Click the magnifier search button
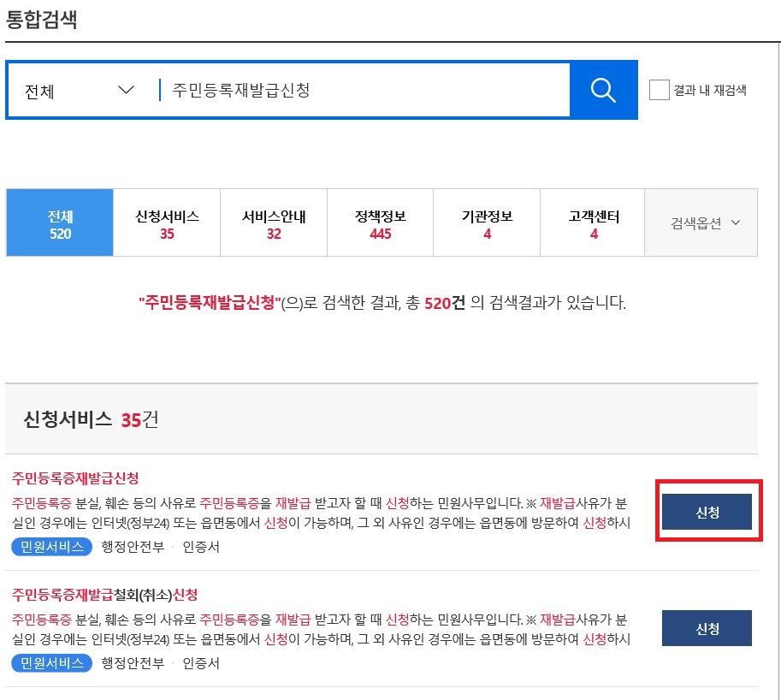 tap(603, 90)
